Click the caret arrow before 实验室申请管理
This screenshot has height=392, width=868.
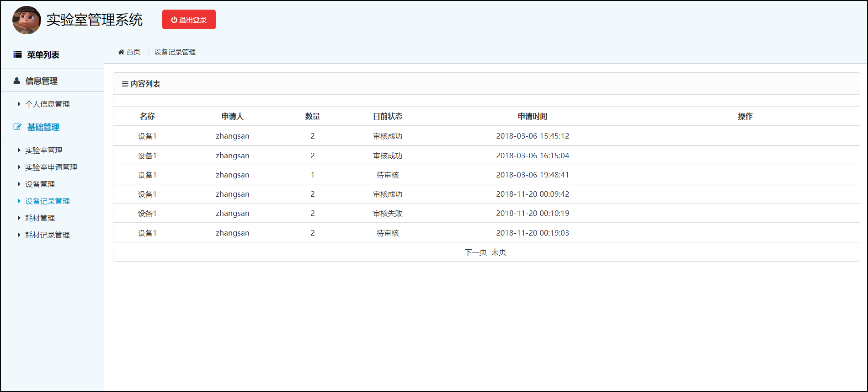coord(19,167)
